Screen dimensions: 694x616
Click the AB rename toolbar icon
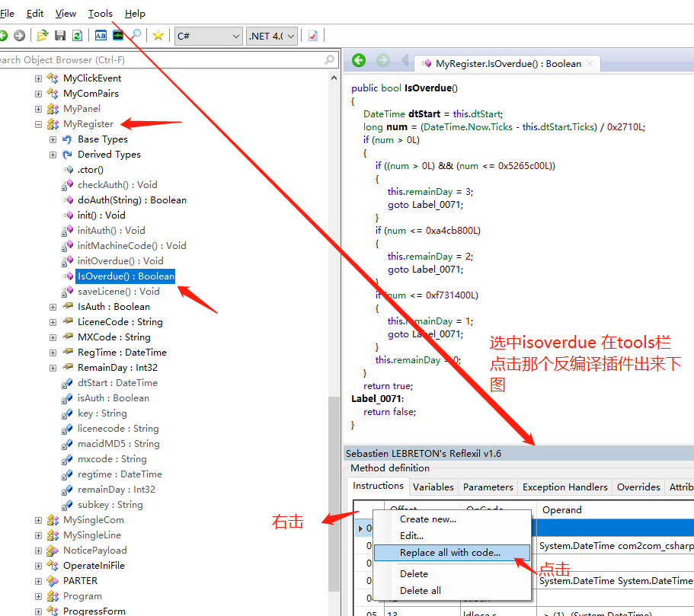[x=101, y=35]
